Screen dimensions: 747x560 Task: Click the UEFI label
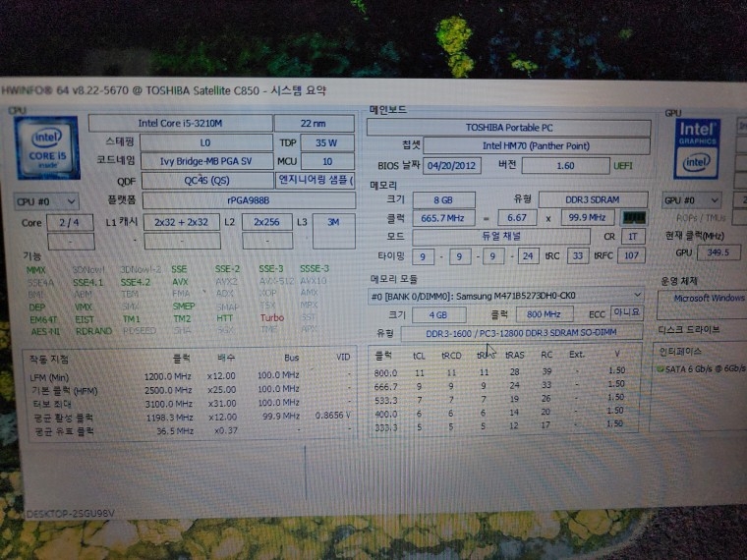pos(623,166)
